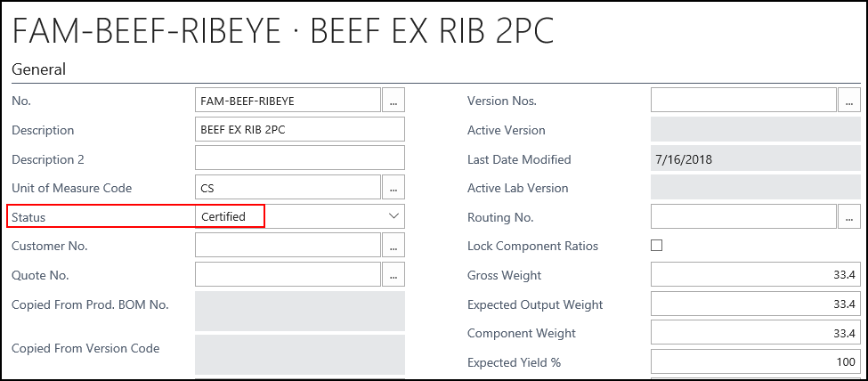Click ellipsis next to Unit of Measure Code

click(x=393, y=188)
